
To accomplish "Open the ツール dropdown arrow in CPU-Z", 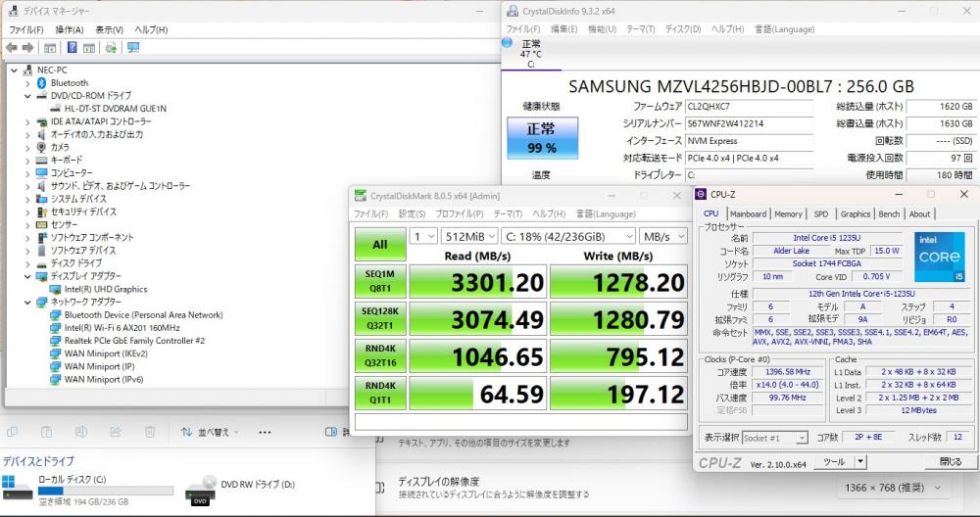I will click(x=860, y=462).
